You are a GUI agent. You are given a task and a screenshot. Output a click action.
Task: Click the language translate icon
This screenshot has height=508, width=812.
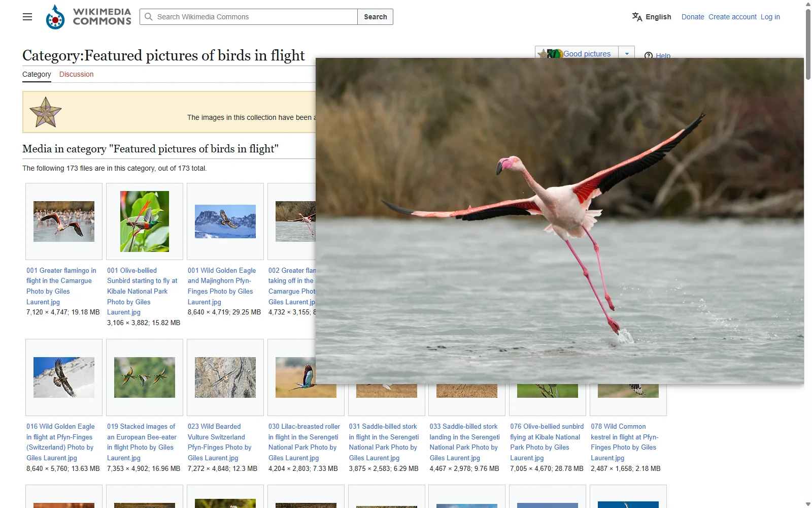pos(637,17)
